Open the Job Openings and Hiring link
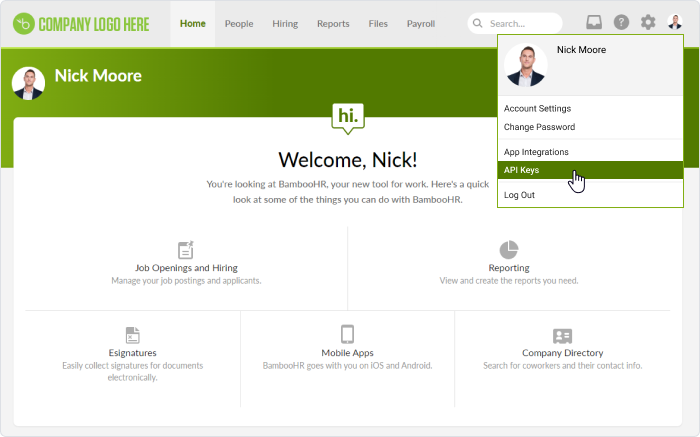The width and height of the screenshot is (700, 437). [186, 268]
